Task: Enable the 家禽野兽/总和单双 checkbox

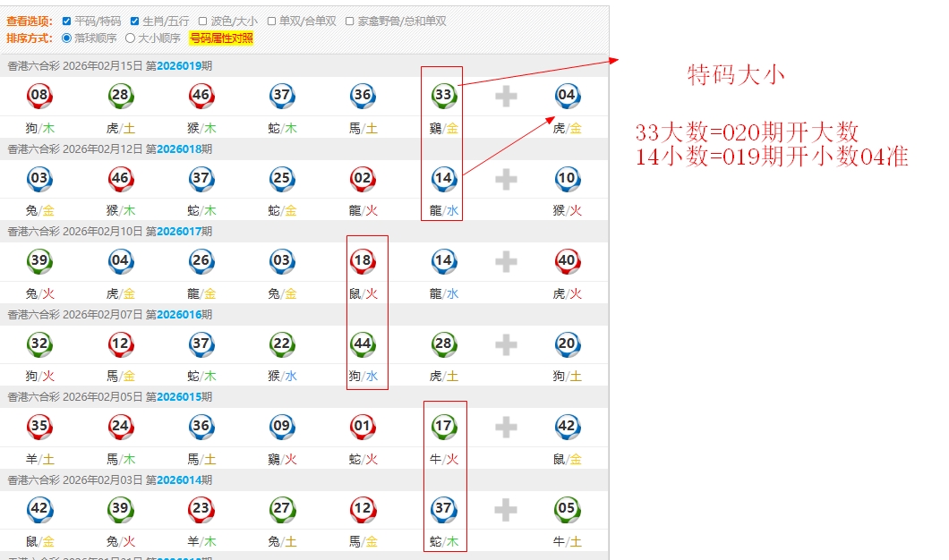Action: [349, 21]
